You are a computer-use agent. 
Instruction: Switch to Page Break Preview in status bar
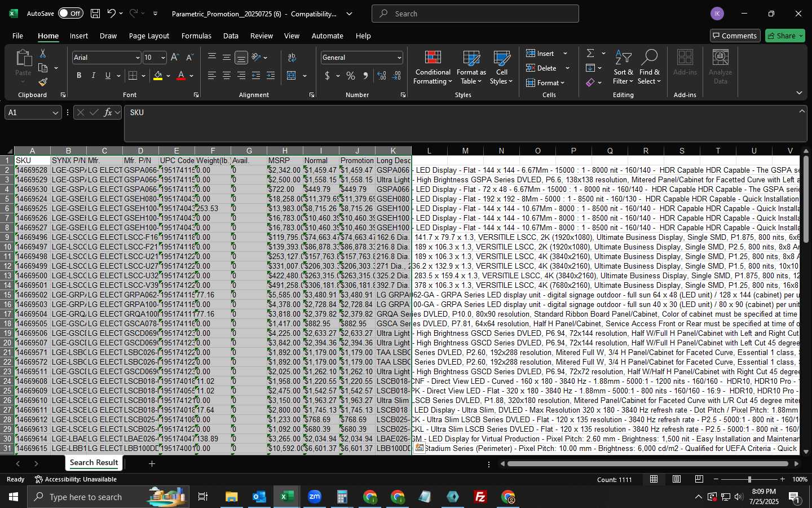tap(699, 479)
